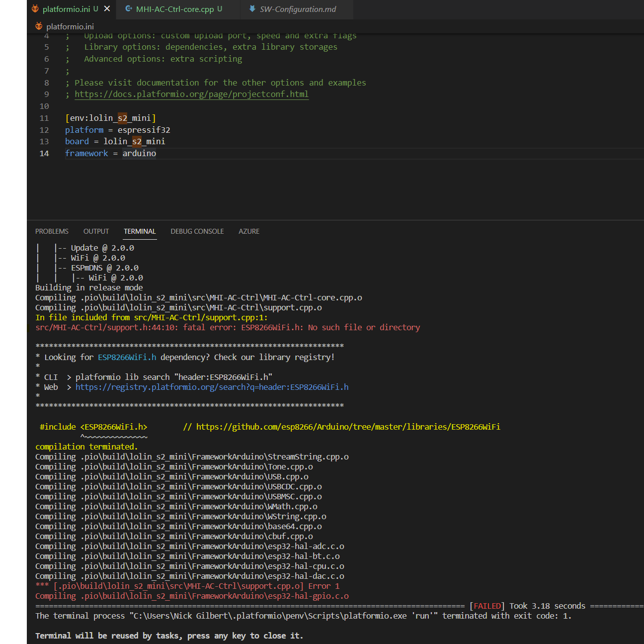Image resolution: width=644 pixels, height=644 pixels.
Task: Place cursor on '[env:lolin_s2_mini]' line
Action: coord(110,118)
